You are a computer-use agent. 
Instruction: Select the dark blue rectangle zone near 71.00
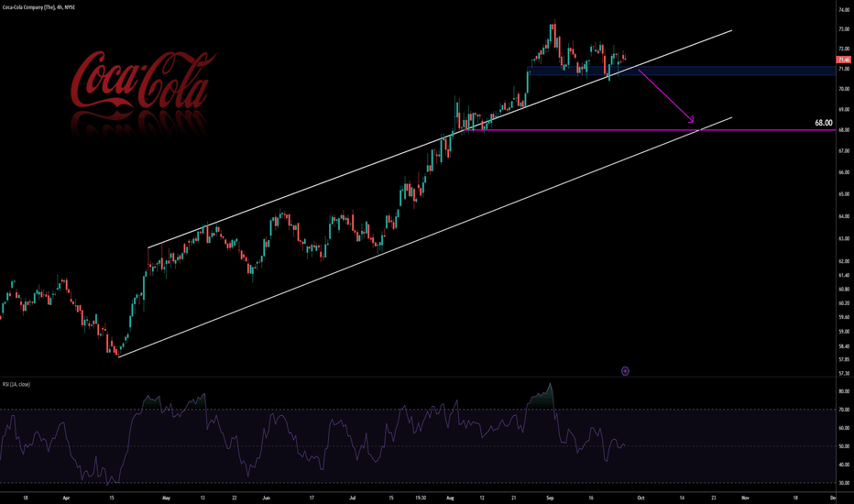[681, 71]
